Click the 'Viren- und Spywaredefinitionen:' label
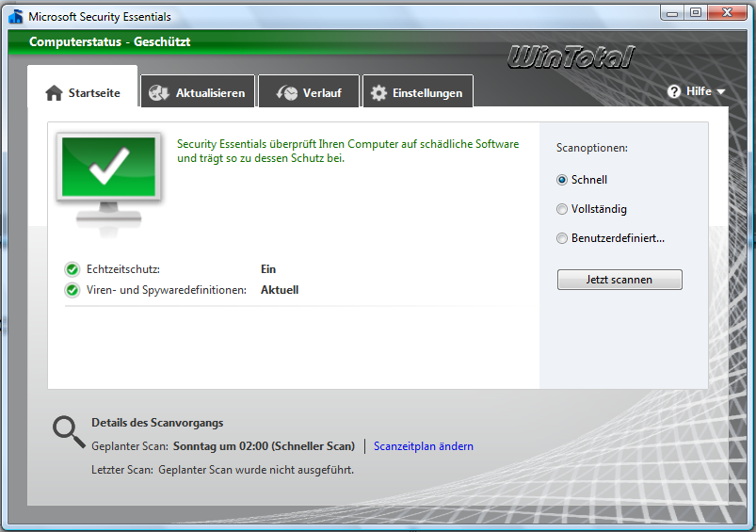Viewport: 756px width, 532px height. point(167,290)
